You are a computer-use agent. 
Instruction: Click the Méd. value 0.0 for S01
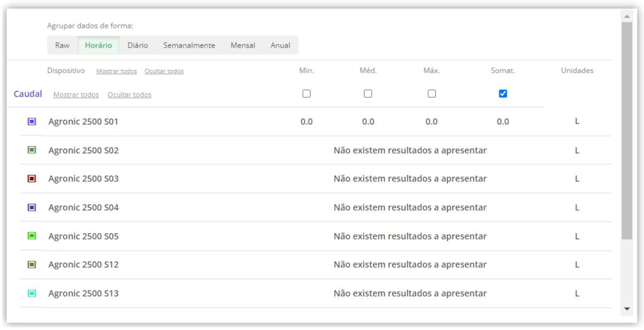(x=368, y=122)
